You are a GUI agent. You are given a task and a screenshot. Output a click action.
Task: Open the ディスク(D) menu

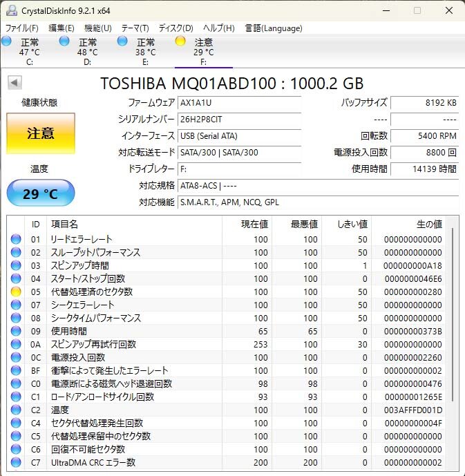pos(175,28)
